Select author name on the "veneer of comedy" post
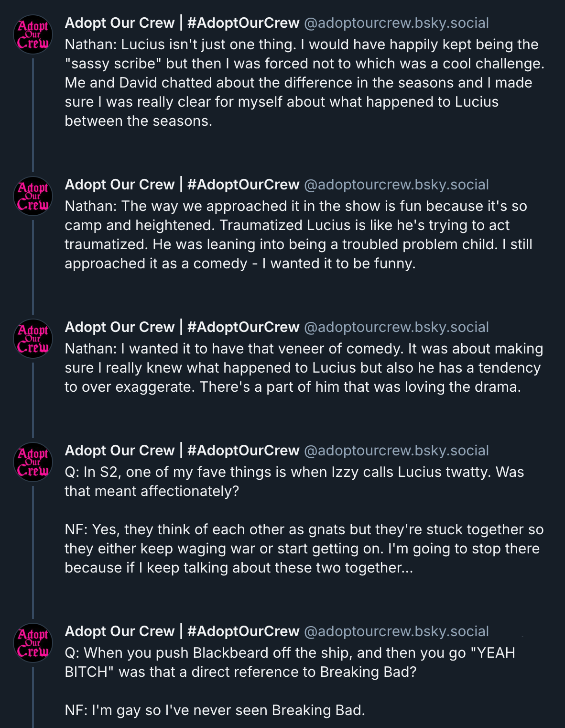 click(182, 327)
